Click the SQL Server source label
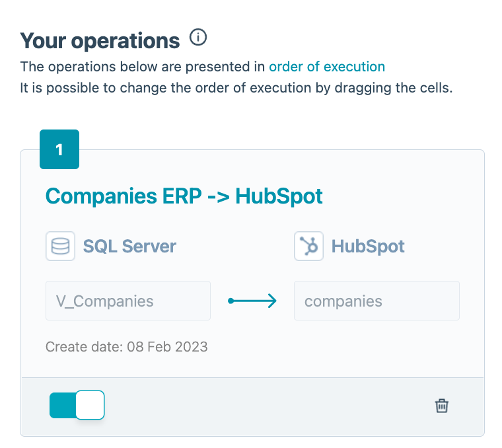Image resolution: width=502 pixels, height=448 pixels. coord(129,246)
